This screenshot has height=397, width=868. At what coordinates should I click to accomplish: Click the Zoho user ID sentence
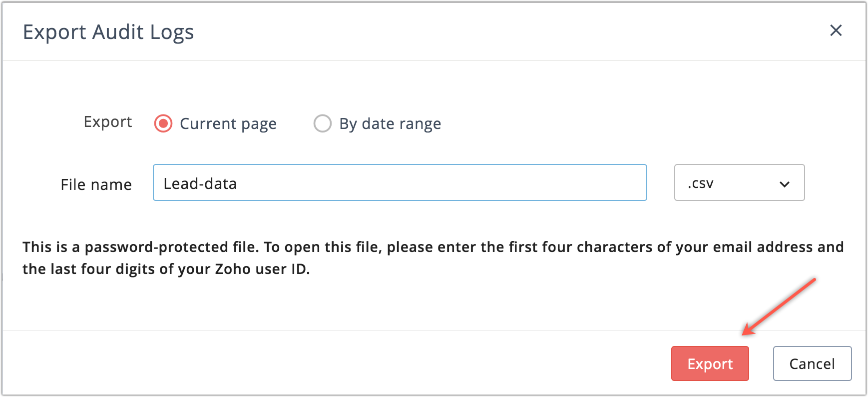tap(166, 269)
